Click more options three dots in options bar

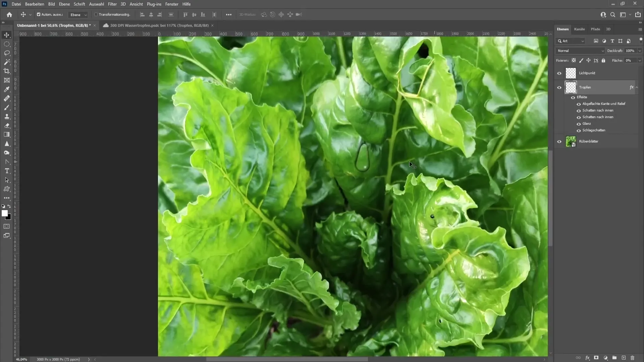point(229,14)
